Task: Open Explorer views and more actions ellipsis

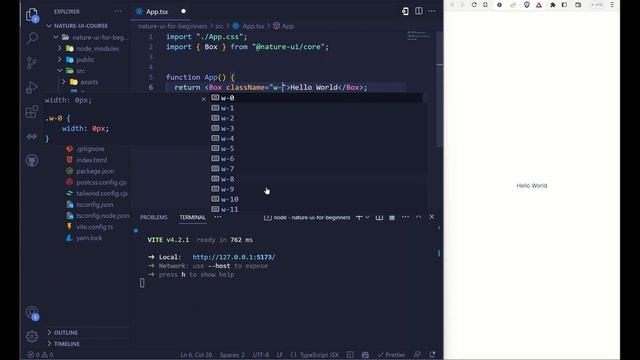Action: 118,11
